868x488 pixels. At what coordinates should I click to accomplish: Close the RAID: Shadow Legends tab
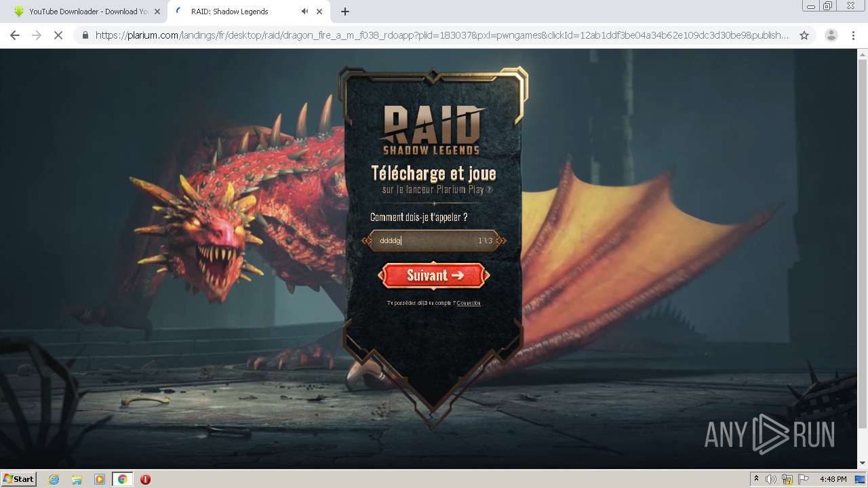click(x=319, y=12)
